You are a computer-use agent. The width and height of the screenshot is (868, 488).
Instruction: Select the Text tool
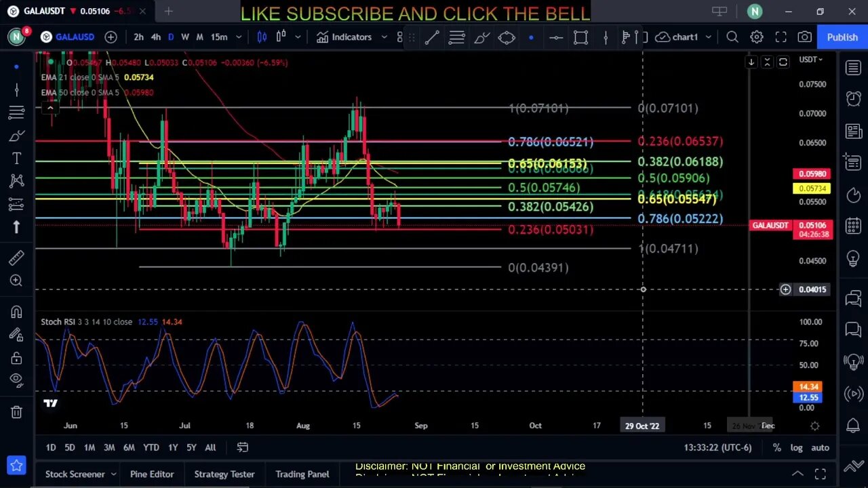click(16, 159)
